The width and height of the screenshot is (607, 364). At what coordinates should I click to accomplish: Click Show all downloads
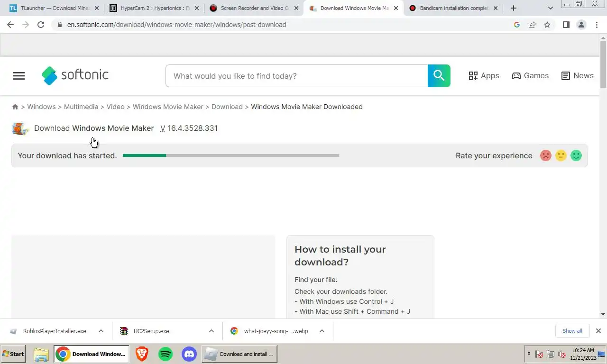coord(572,331)
